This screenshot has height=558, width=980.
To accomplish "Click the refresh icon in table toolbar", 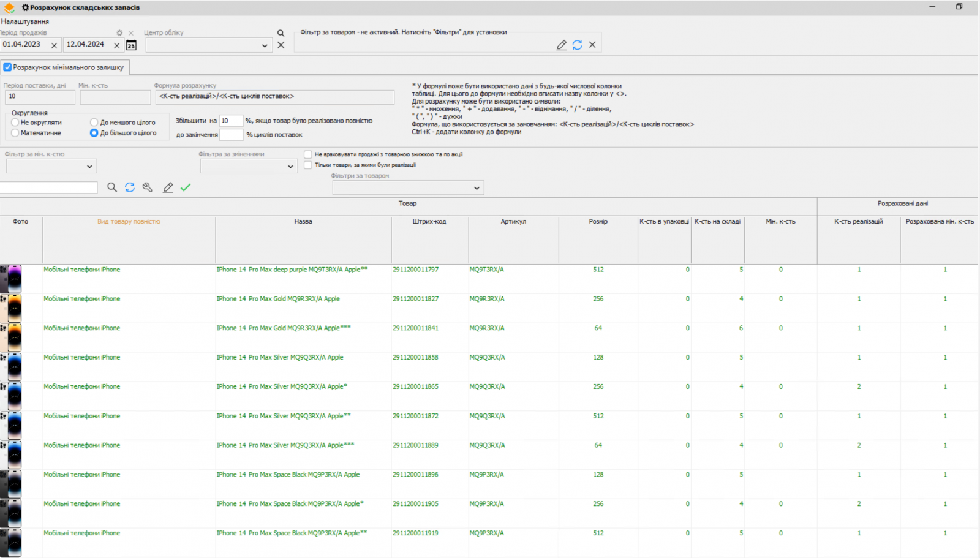I will click(130, 187).
